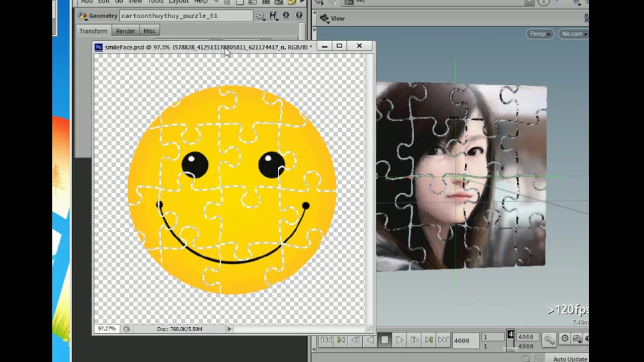The image size is (644, 362).
Task: Click the key icon for keyframe options
Action: tap(549, 339)
